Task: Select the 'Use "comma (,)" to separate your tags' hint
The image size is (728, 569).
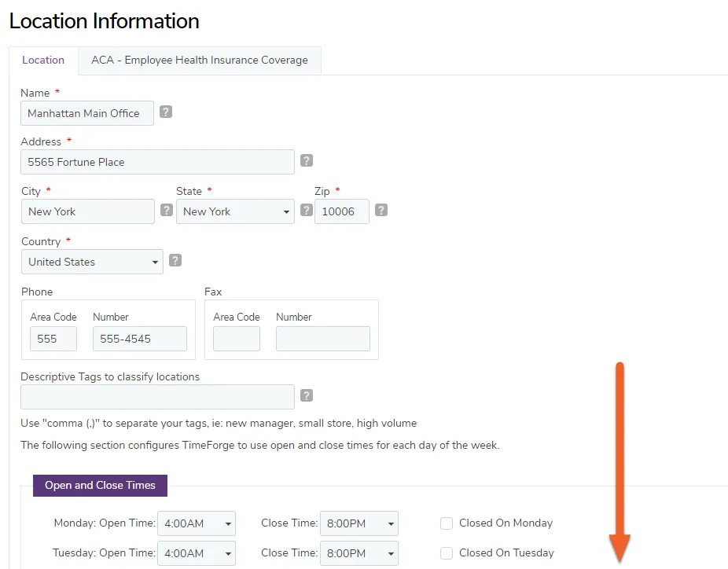Action: pyautogui.click(x=219, y=424)
